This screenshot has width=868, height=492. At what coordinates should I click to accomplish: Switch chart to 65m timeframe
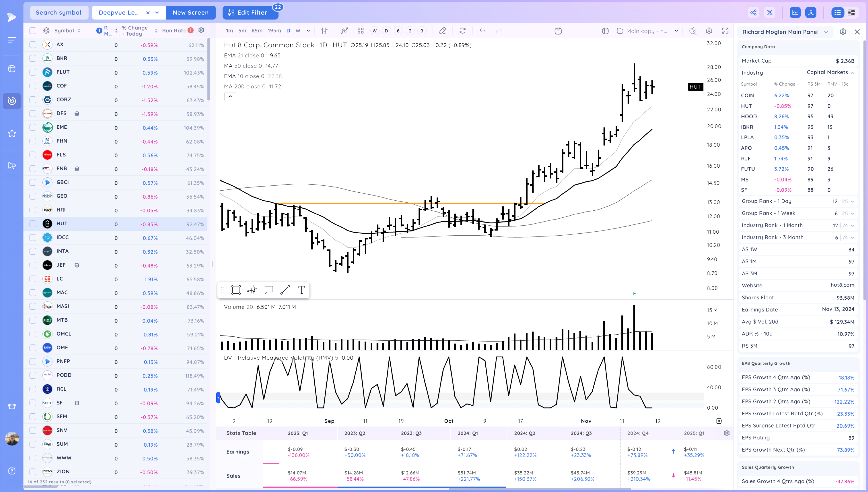click(257, 31)
